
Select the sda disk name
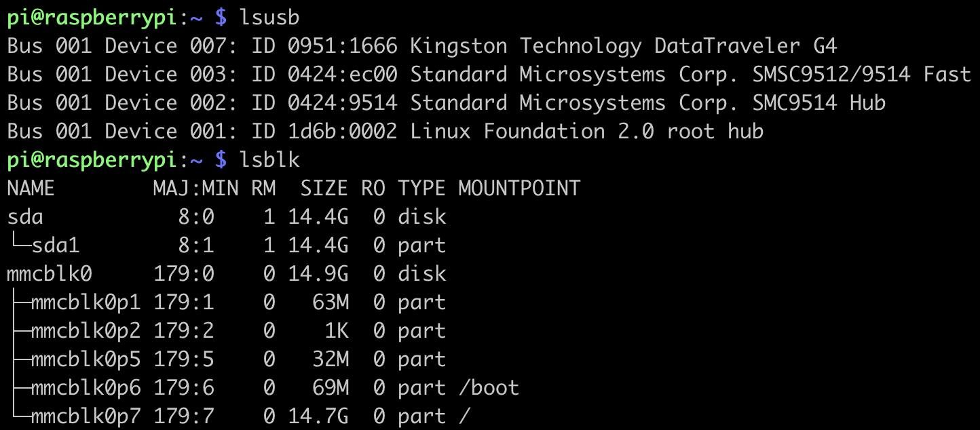(25, 217)
